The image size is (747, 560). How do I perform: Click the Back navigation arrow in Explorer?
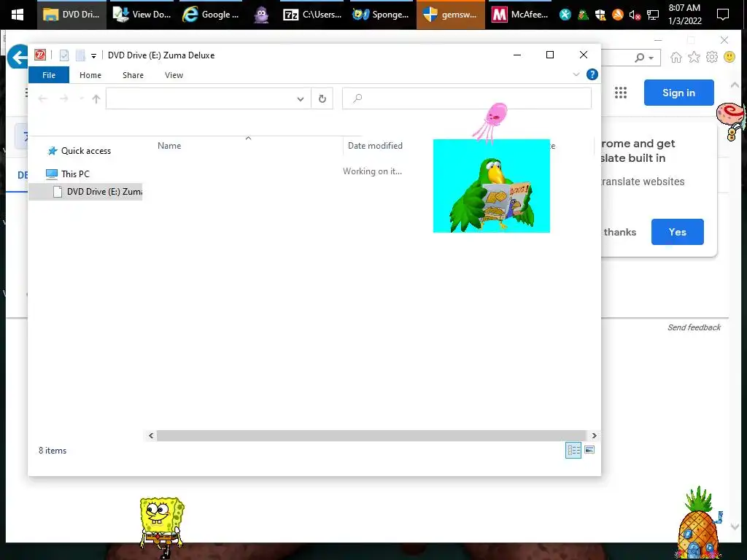tap(43, 98)
